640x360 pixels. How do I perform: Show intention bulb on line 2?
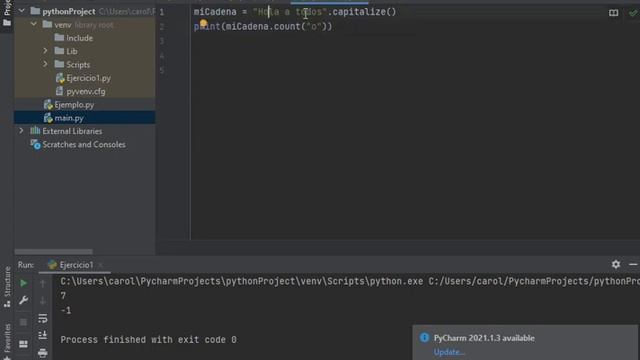tap(203, 23)
